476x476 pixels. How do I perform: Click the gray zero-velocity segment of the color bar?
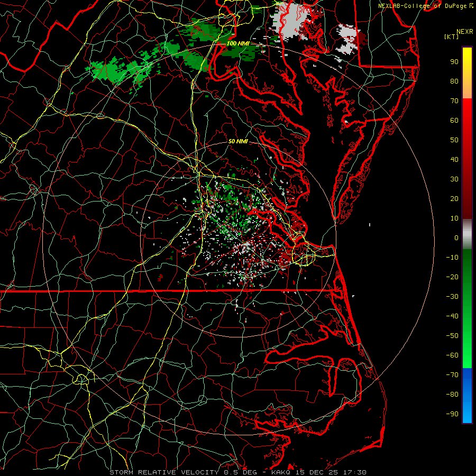pyautogui.click(x=467, y=234)
